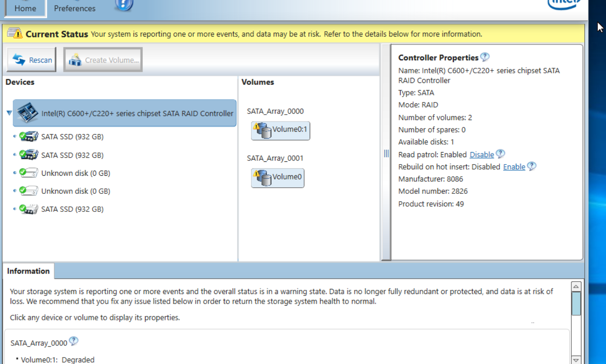Screen dimensions: 606x364
Task: Select Volume0 under SATA_Array_0001
Action: 278,178
